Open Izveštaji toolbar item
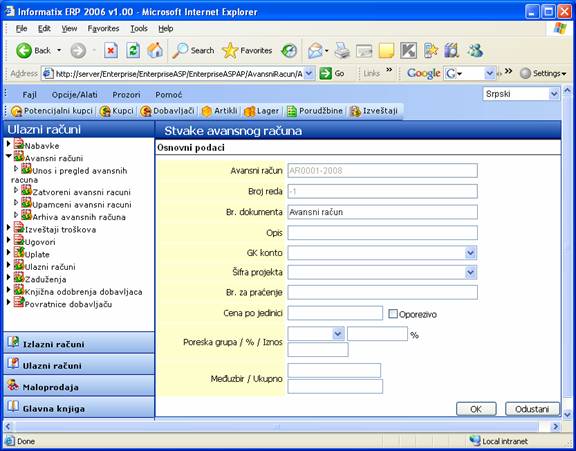The width and height of the screenshot is (576, 451). tap(374, 111)
